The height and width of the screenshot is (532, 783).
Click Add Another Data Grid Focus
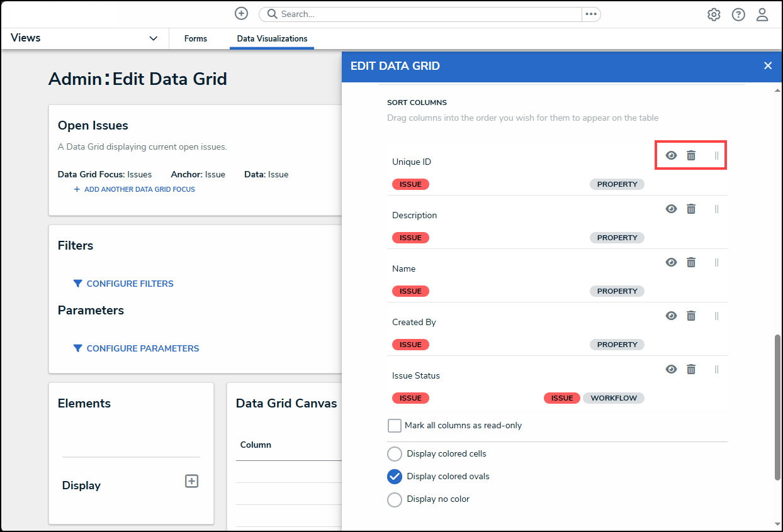click(x=139, y=189)
